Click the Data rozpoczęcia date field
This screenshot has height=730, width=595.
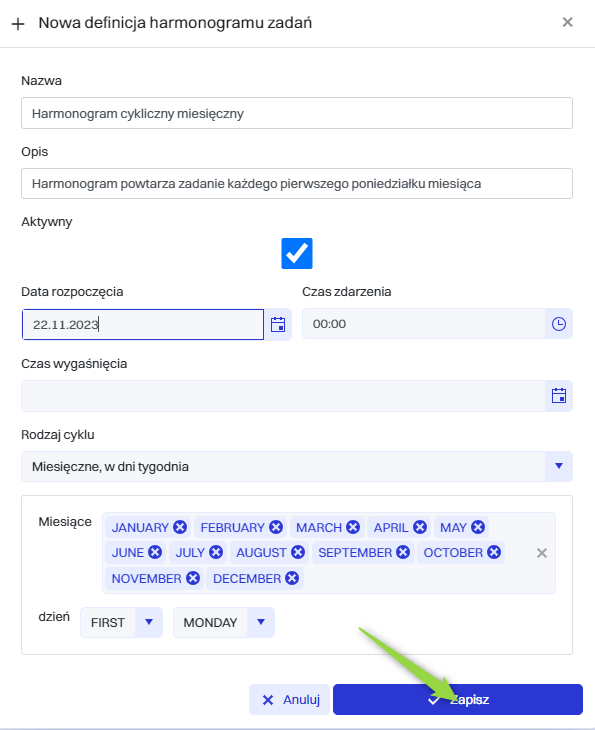pyautogui.click(x=143, y=324)
